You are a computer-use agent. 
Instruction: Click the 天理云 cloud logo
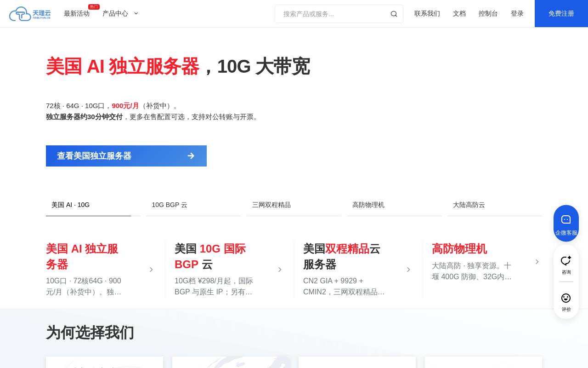click(30, 14)
